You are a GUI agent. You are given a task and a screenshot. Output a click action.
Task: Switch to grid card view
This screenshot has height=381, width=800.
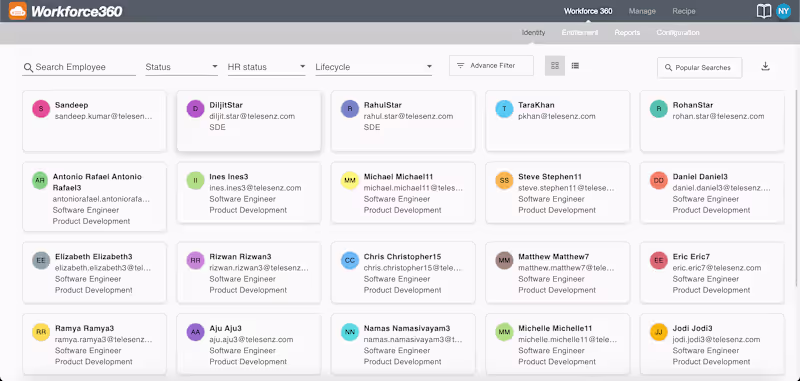555,66
